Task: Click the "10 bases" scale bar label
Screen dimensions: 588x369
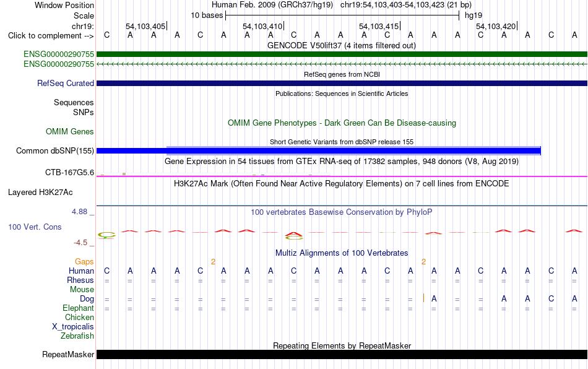Action: click(x=207, y=15)
